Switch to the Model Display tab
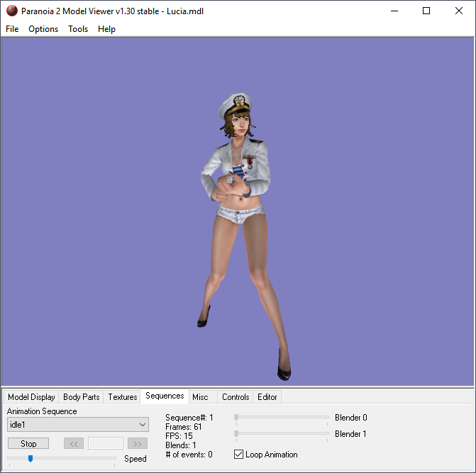Image resolution: width=476 pixels, height=473 pixels. pos(31,397)
